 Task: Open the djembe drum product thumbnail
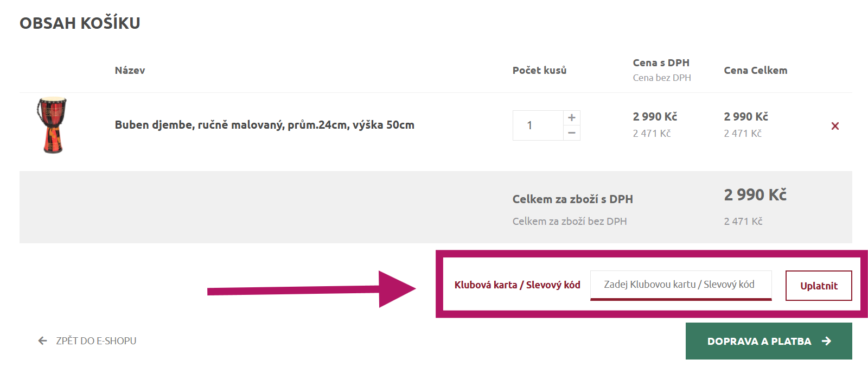point(52,125)
